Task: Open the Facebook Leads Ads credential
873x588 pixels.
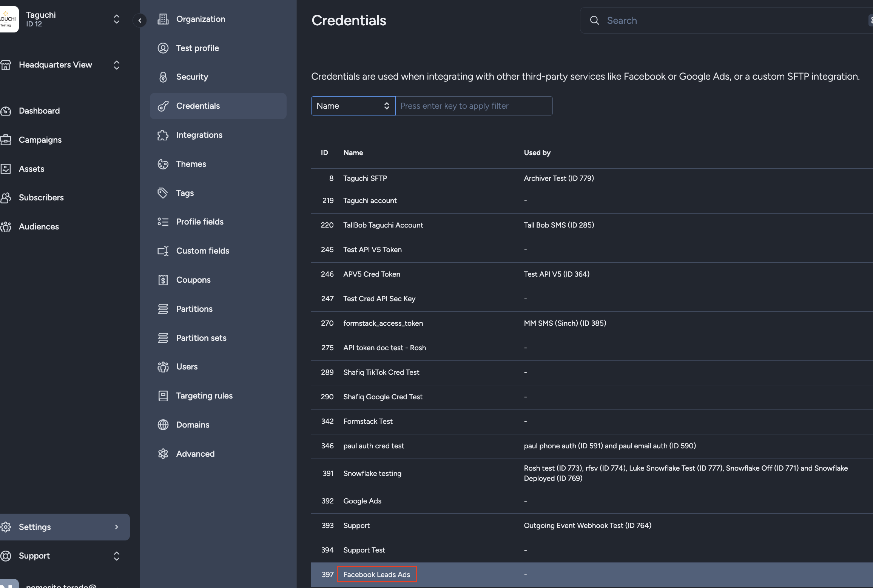Action: (376, 574)
